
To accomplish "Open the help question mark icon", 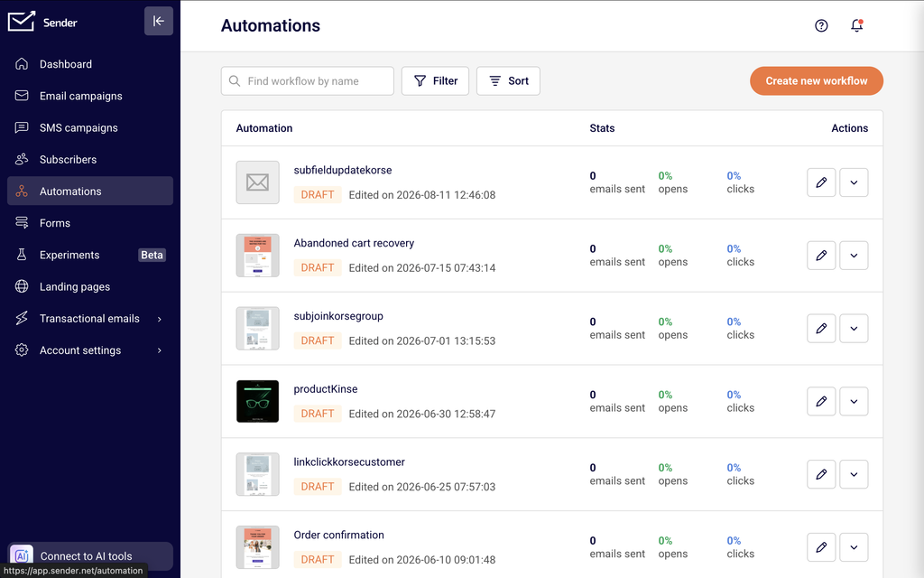I will tap(821, 25).
